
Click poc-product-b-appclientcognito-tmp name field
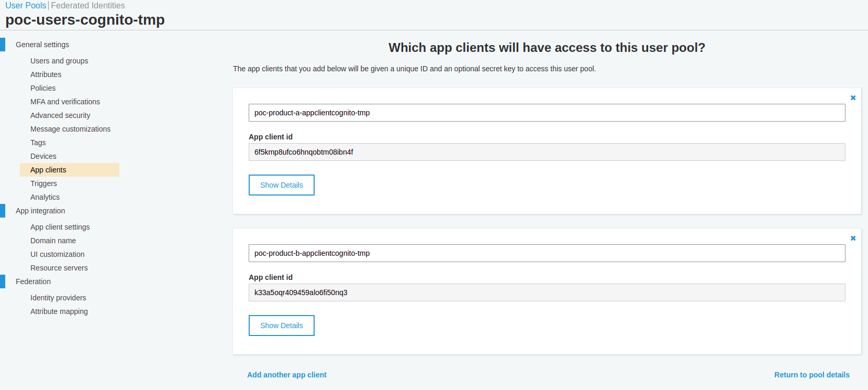pos(547,253)
